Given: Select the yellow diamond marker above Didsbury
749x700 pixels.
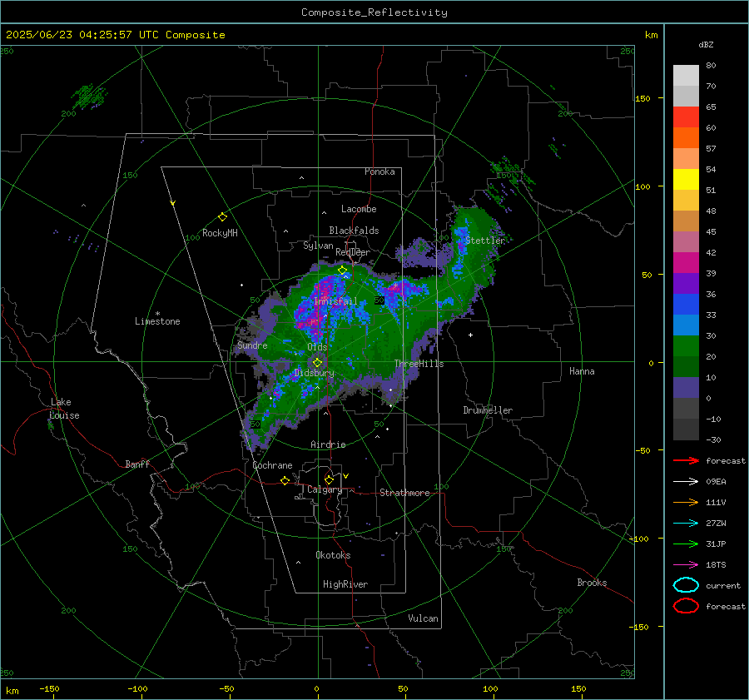Looking at the screenshot, I should pos(317,363).
